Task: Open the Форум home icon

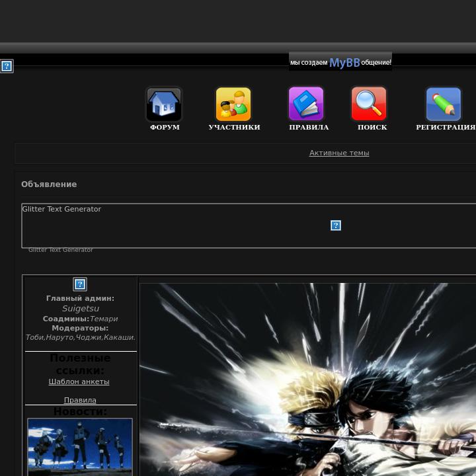Action: point(164,104)
